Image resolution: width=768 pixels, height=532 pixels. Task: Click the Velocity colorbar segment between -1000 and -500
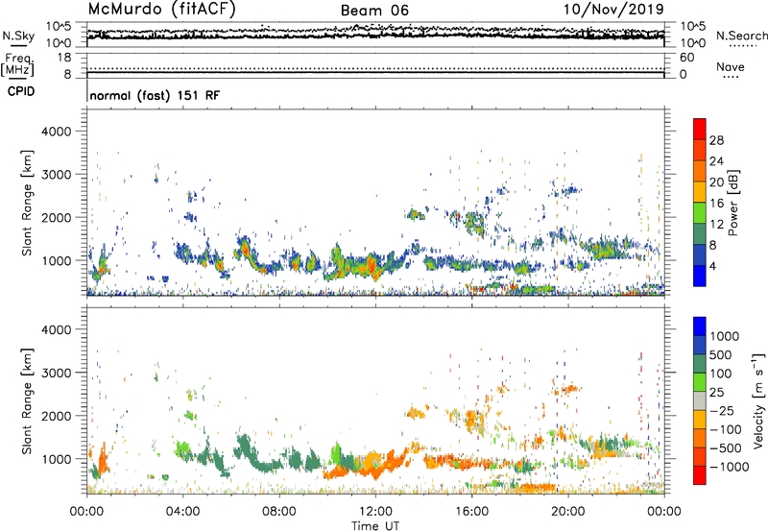[x=700, y=456]
